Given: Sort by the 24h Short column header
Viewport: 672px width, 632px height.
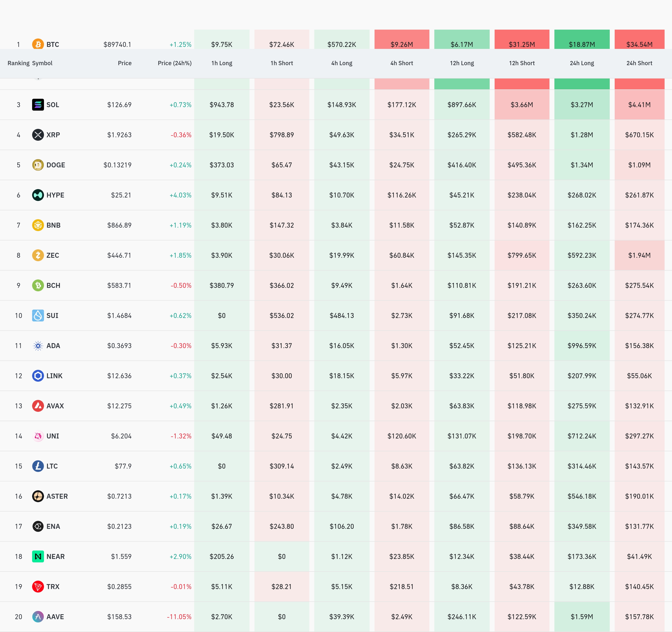Looking at the screenshot, I should point(639,63).
